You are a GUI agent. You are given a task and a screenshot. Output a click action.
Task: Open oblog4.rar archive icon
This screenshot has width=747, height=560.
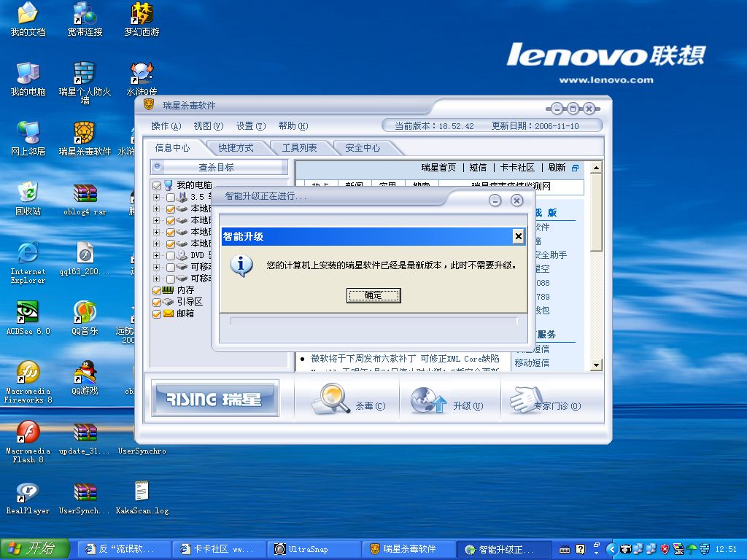coord(85,198)
